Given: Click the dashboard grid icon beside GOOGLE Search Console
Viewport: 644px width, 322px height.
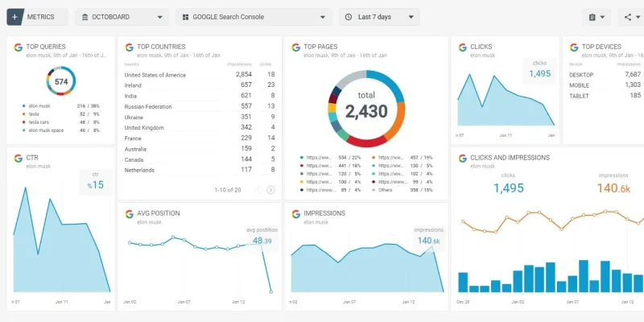Looking at the screenshot, I should (x=186, y=17).
